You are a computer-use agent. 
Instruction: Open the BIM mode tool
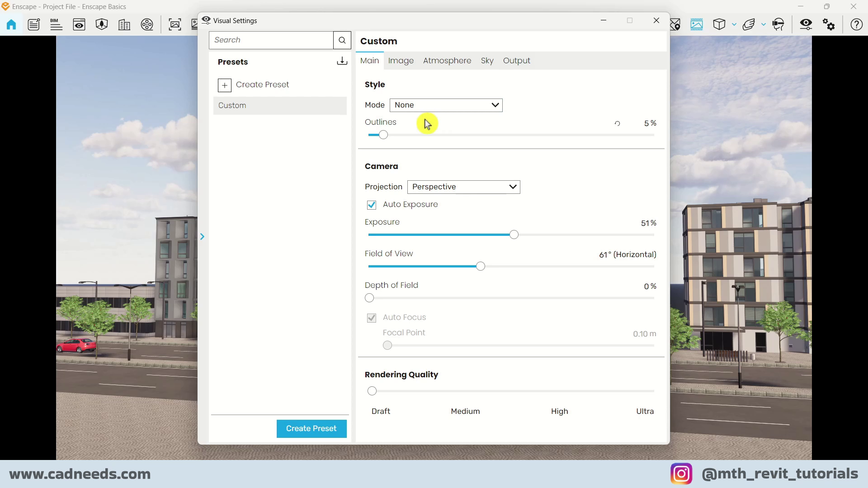coord(55,25)
